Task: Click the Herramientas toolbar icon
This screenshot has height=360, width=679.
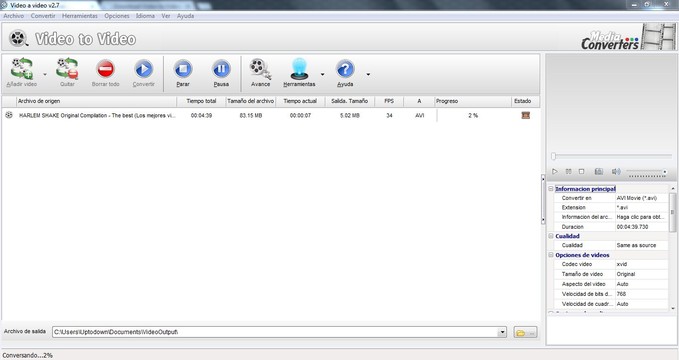Action: pos(299,68)
